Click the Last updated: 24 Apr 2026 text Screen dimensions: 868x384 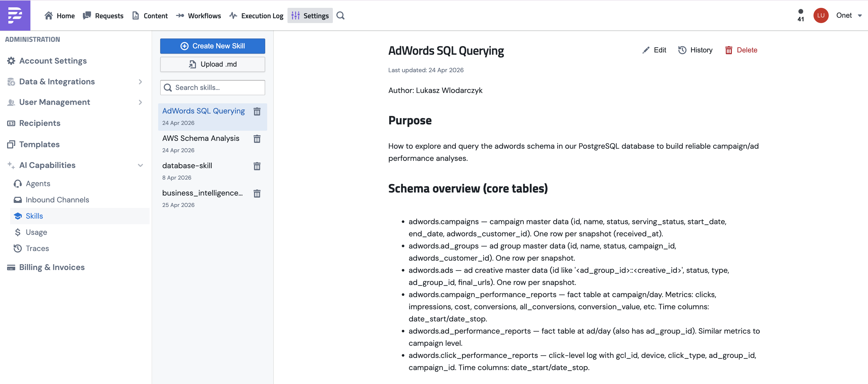(x=426, y=70)
